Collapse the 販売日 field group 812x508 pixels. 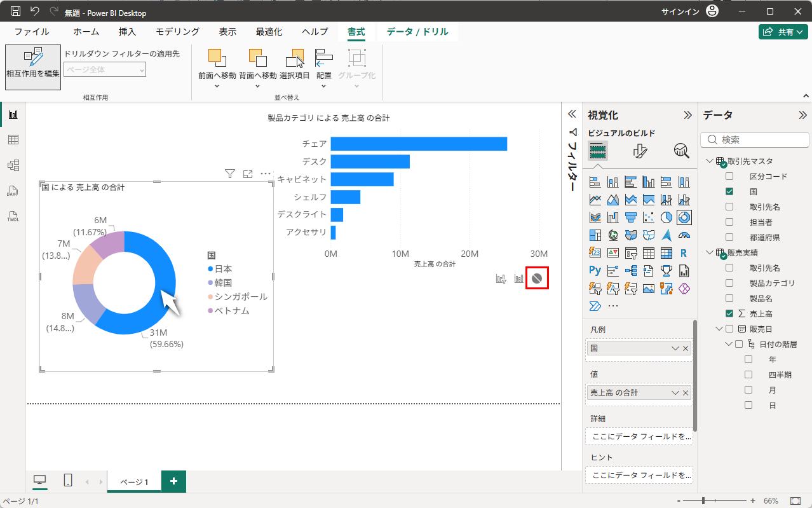[x=719, y=329]
